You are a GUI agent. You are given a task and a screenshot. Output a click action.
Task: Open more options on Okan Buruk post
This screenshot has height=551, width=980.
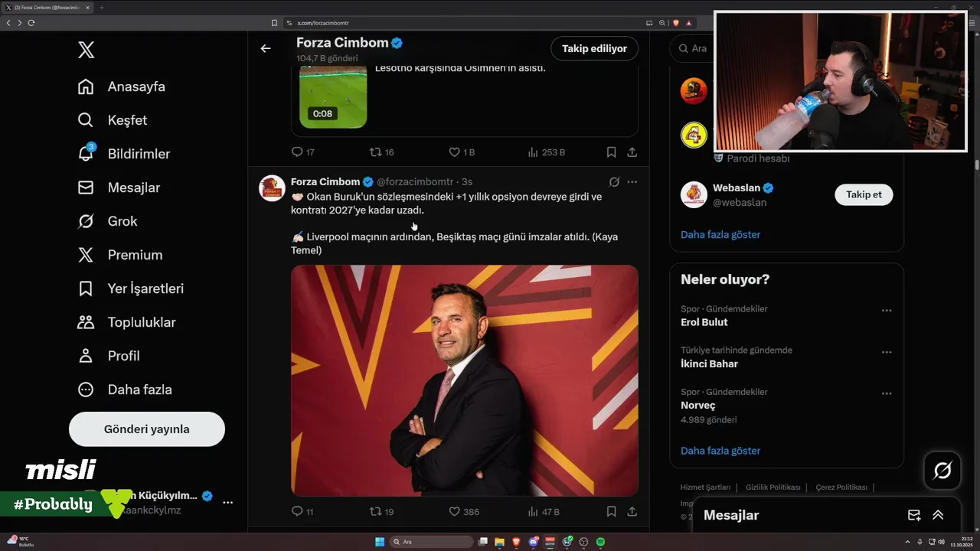(x=632, y=182)
